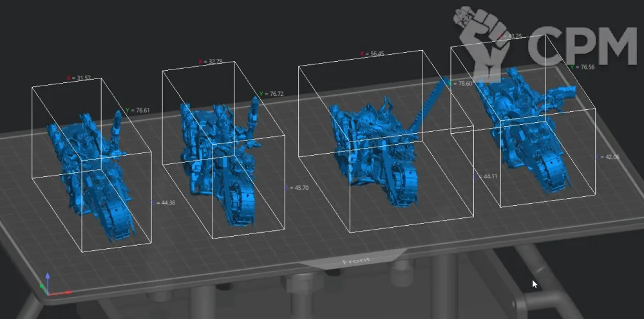Click the XYZ axis orientation gizmo
Screen dimensions: 644x319
click(48, 285)
